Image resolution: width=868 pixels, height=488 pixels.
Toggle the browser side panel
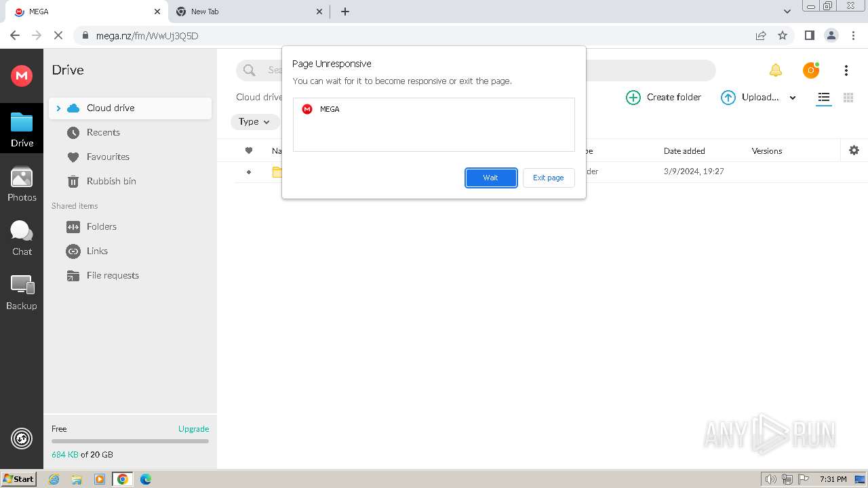809,35
